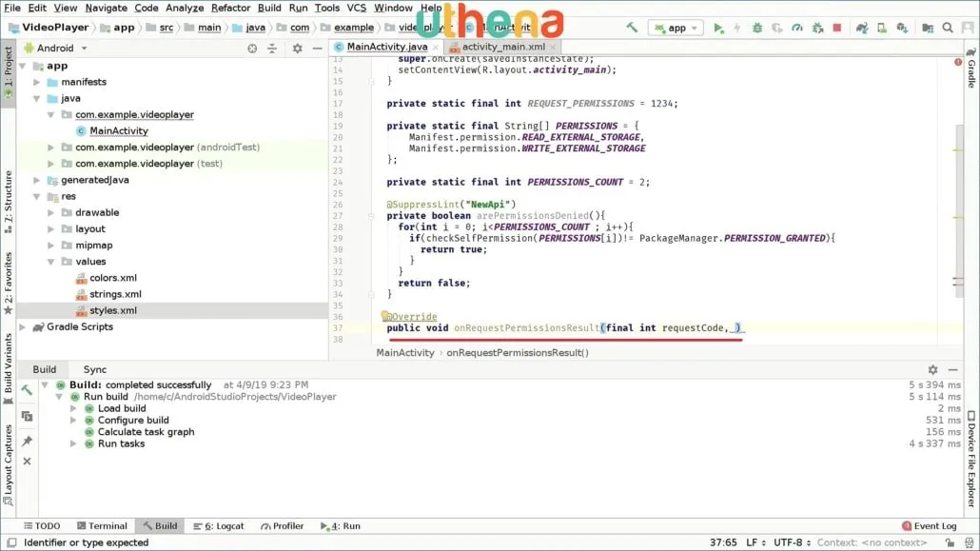Viewport: 980px width, 551px height.
Task: Expand the generatedJava folder
Action: [x=37, y=180]
